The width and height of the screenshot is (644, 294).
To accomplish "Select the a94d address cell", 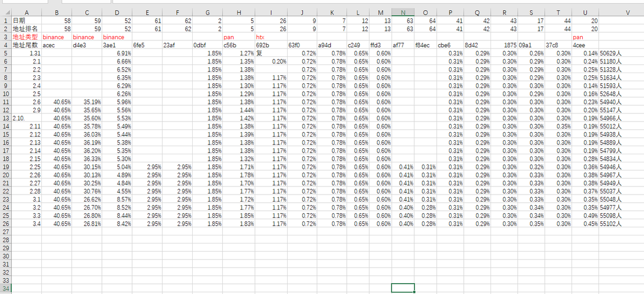I will 332,45.
